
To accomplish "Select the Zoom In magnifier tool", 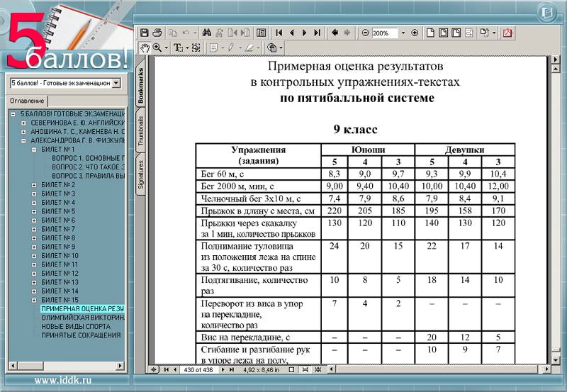I will tap(157, 47).
